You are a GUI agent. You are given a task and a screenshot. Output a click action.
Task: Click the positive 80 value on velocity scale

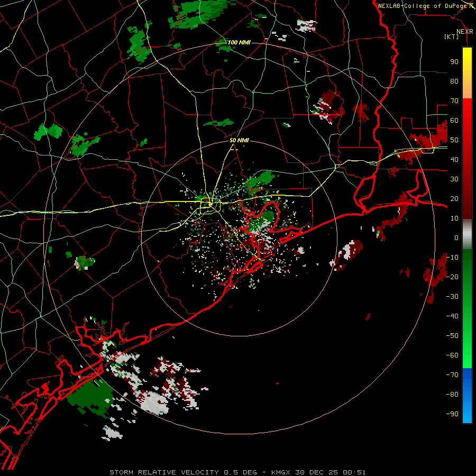[x=454, y=81]
